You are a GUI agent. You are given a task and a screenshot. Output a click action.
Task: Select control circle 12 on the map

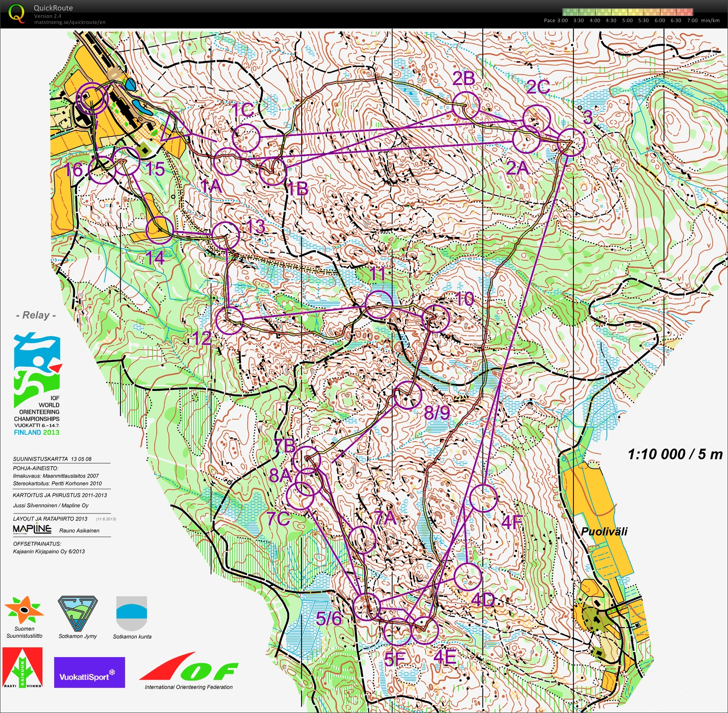(229, 321)
